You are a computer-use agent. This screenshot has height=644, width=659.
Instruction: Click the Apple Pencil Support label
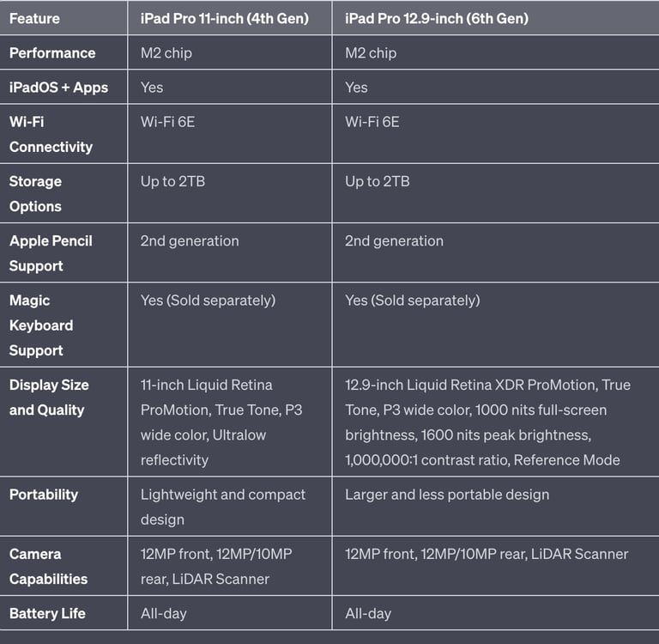[51, 253]
